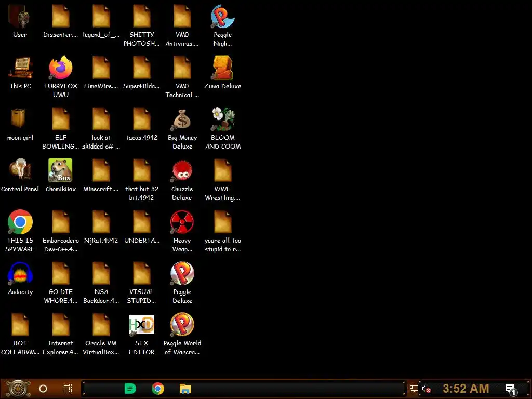Select VM0 Antivirus file icon

(182, 16)
